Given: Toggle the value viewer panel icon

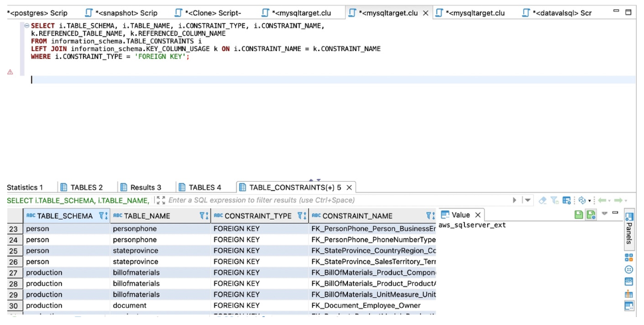Looking at the screenshot, I should (x=629, y=306).
